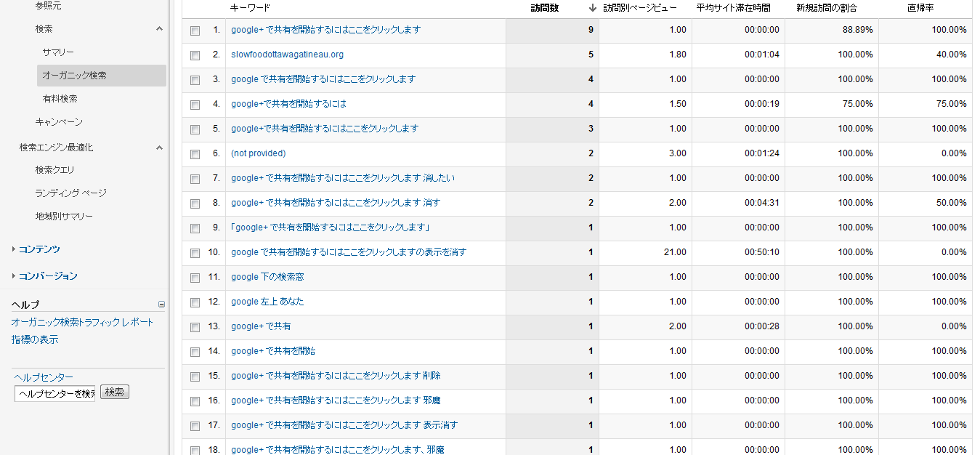Click the (not provided) keyword link
The image size is (980, 455).
258,153
